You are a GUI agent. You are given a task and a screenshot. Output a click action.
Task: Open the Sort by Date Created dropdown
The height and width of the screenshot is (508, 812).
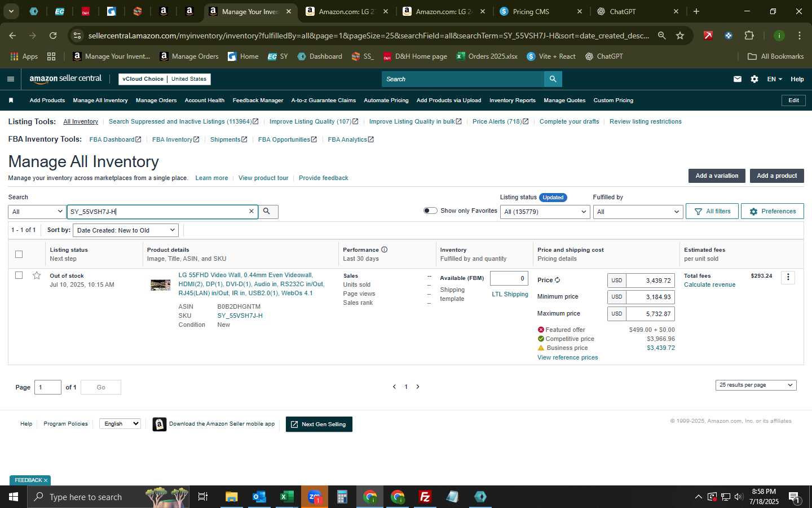point(126,230)
